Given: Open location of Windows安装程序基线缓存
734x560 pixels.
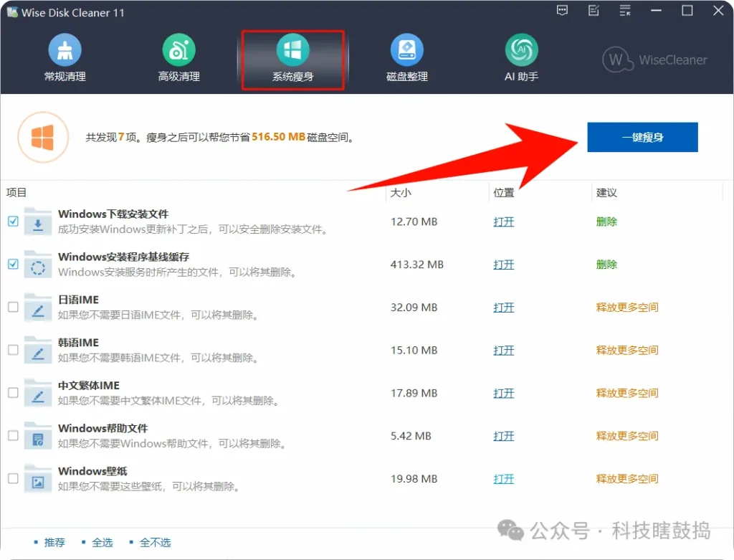Looking at the screenshot, I should [504, 265].
